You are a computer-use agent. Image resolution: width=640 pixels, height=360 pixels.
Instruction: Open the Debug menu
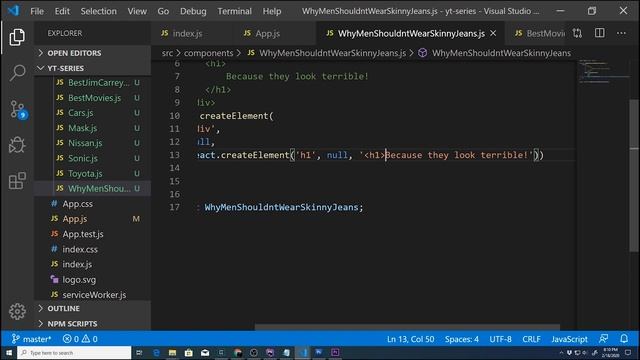coord(193,11)
